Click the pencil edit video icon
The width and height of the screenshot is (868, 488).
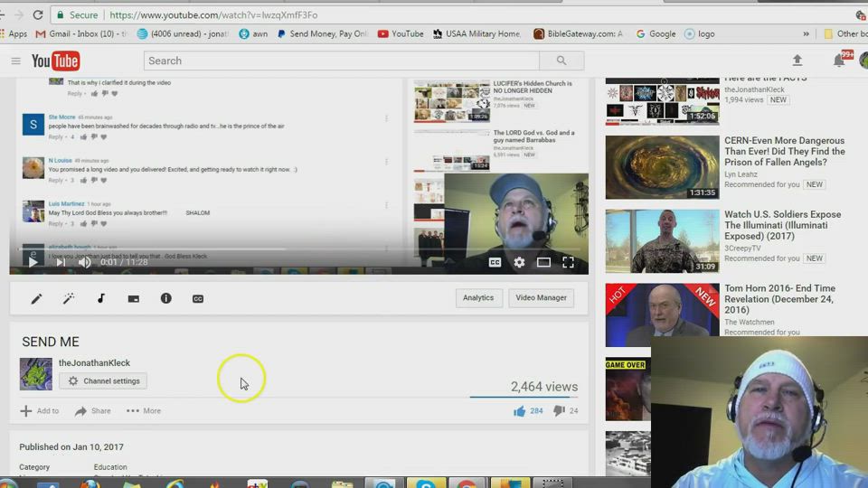click(37, 298)
